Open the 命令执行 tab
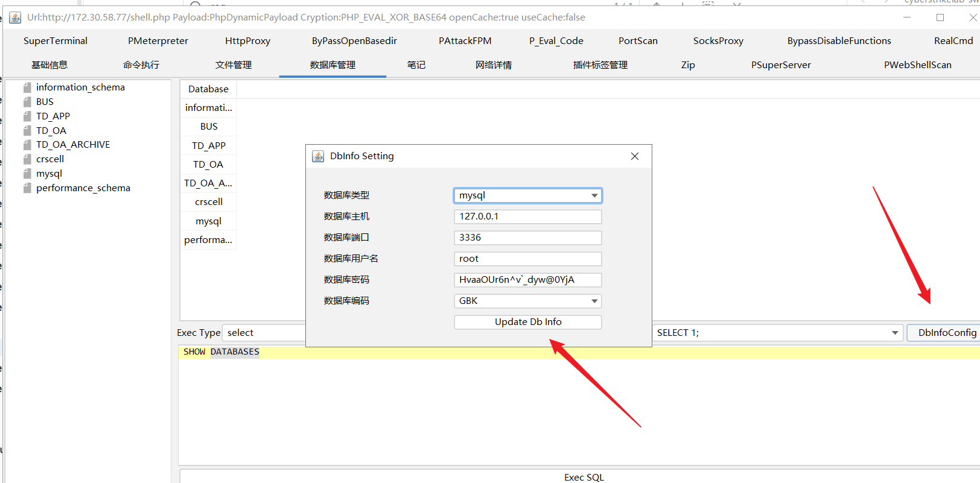Screen dimensions: 980x483 click(141, 65)
